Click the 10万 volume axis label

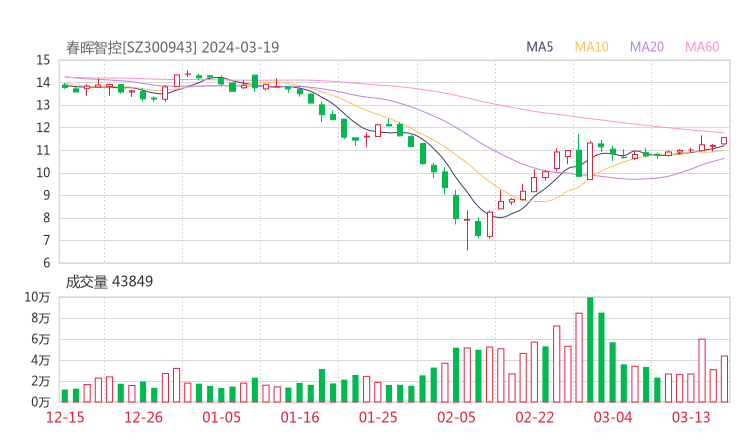(37, 297)
